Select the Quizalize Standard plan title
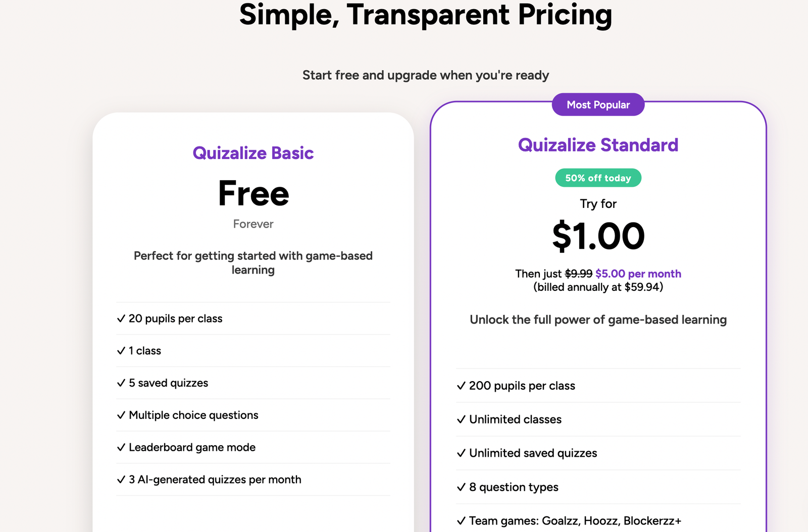Screen dimensions: 808x532 pos(598,145)
